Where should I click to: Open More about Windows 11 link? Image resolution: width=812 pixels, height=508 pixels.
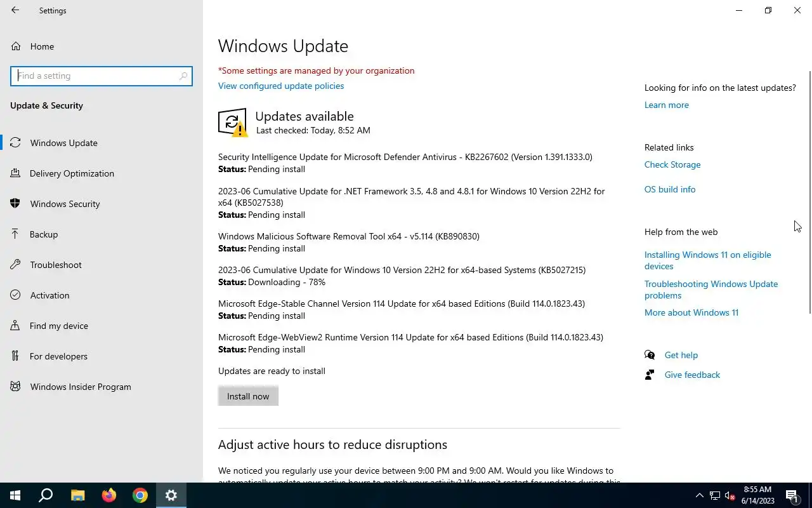(x=691, y=312)
